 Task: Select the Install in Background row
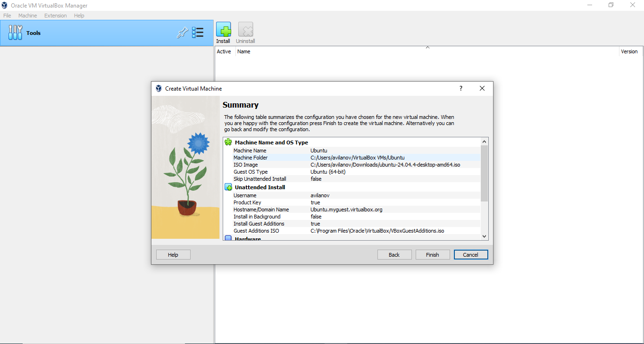(x=352, y=217)
